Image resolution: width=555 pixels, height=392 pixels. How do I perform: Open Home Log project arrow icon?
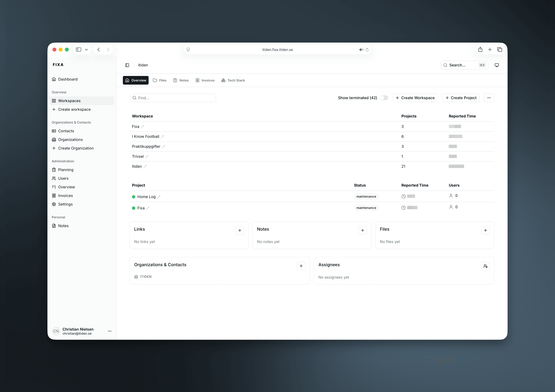[x=159, y=197]
